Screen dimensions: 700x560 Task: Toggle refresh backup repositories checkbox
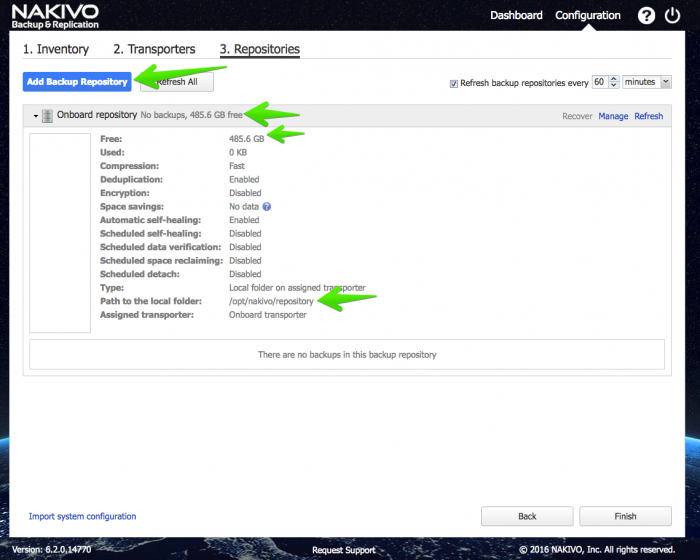454,84
